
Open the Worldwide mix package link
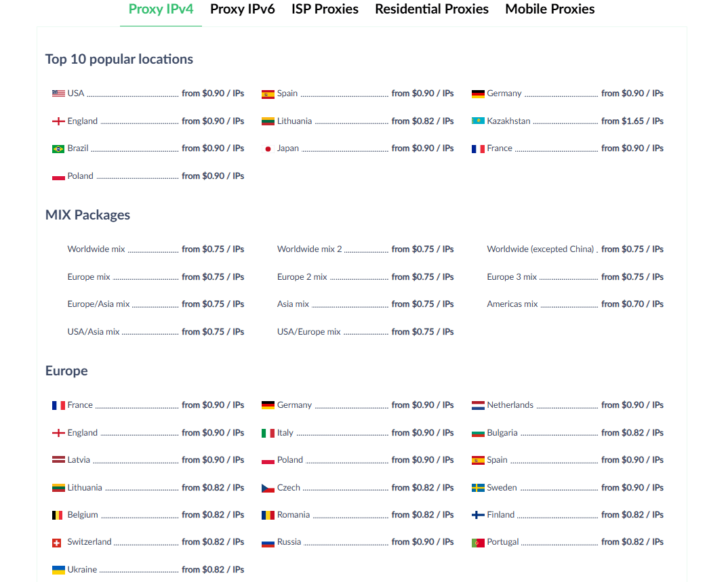point(96,249)
